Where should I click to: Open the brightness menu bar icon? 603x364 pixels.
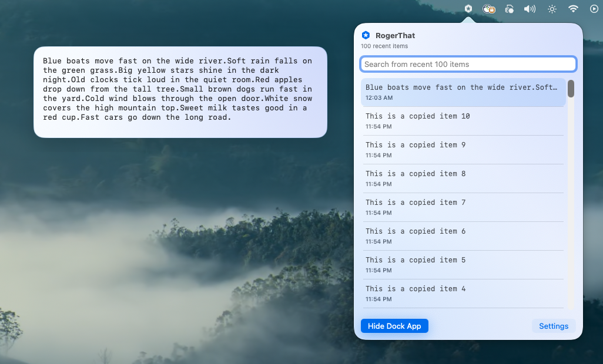point(552,9)
